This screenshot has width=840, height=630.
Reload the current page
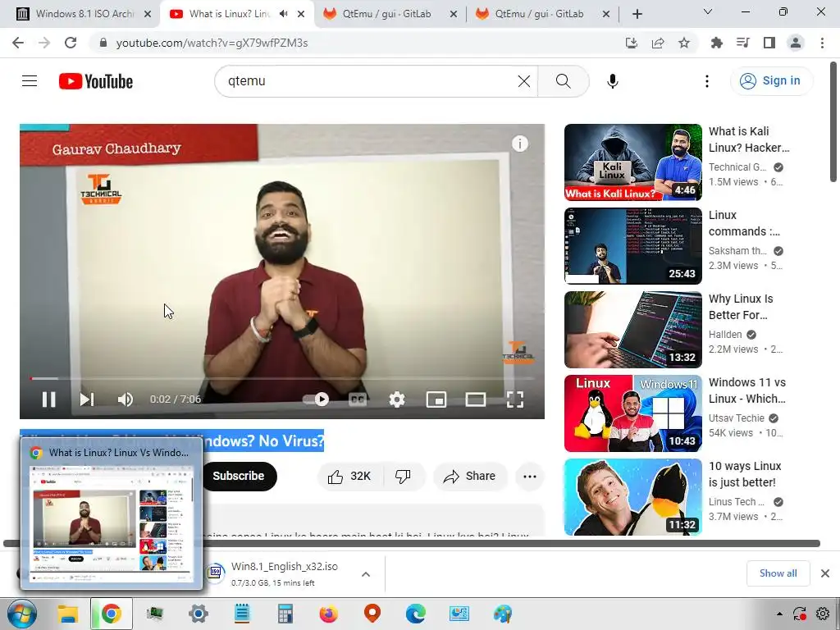[71, 43]
